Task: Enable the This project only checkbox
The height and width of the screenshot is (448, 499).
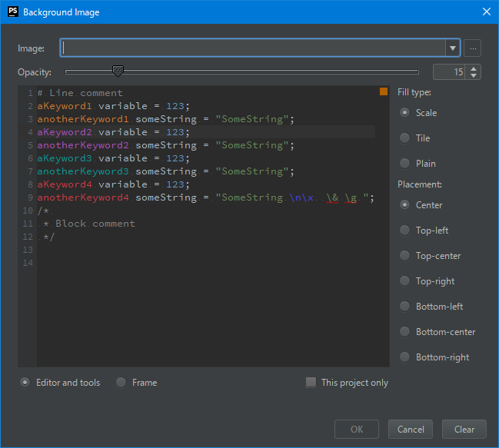Action: click(x=311, y=383)
